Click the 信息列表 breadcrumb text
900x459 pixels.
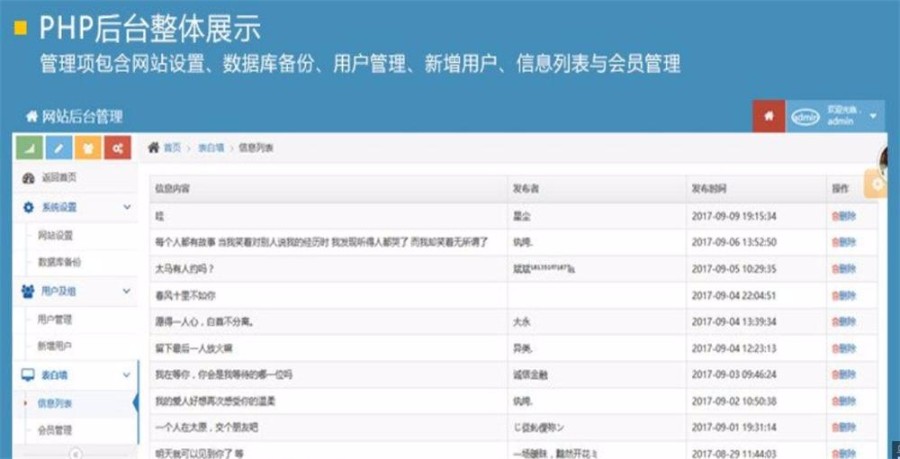256,147
